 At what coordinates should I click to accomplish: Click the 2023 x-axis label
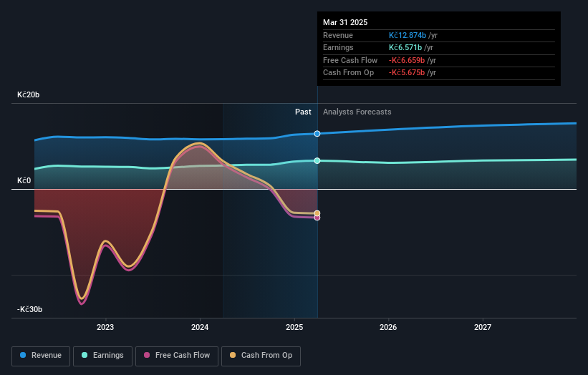point(105,327)
